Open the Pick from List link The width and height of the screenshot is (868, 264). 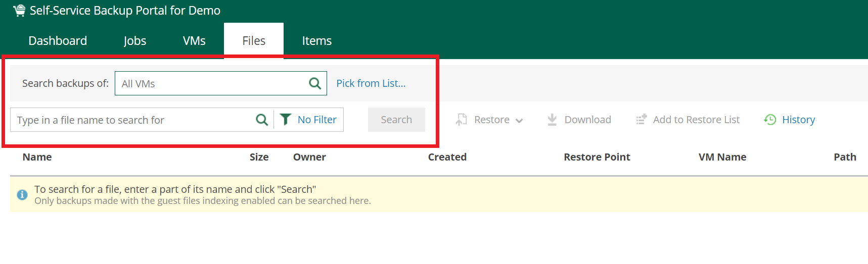(371, 83)
